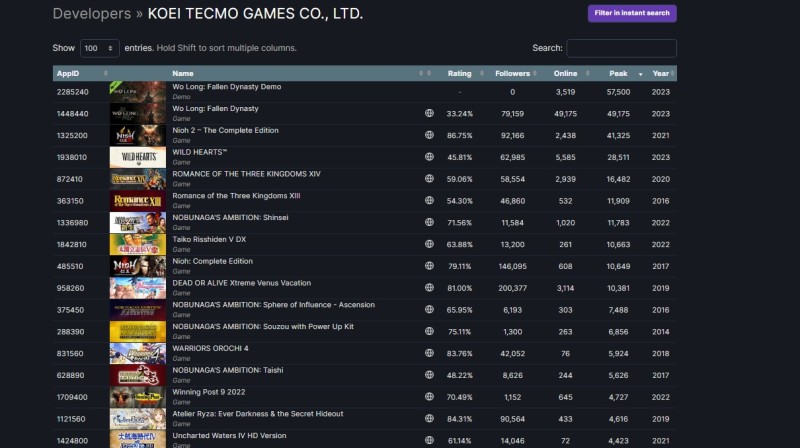Open Nioh: Complete Edition link
The height and width of the screenshot is (448, 800).
(212, 261)
